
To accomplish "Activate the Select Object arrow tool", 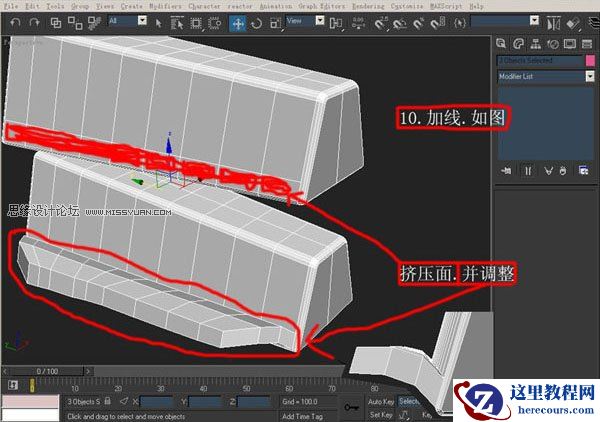I will pyautogui.click(x=158, y=23).
